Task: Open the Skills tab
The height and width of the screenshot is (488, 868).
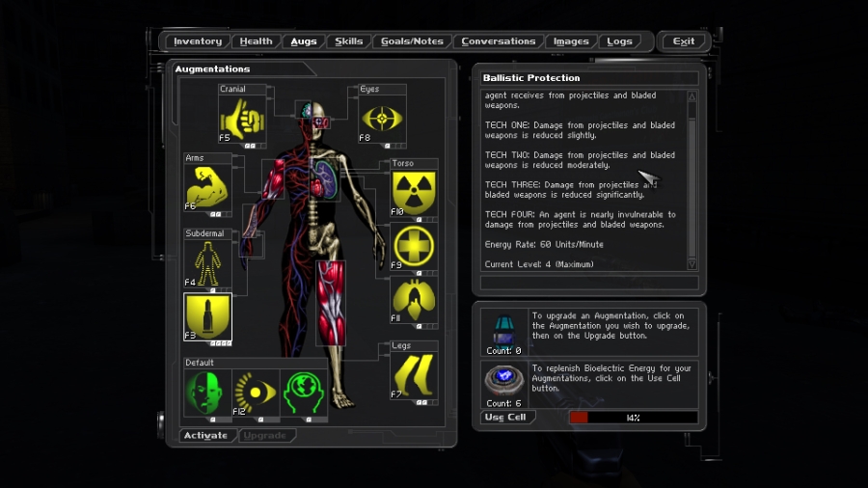Action: tap(349, 41)
